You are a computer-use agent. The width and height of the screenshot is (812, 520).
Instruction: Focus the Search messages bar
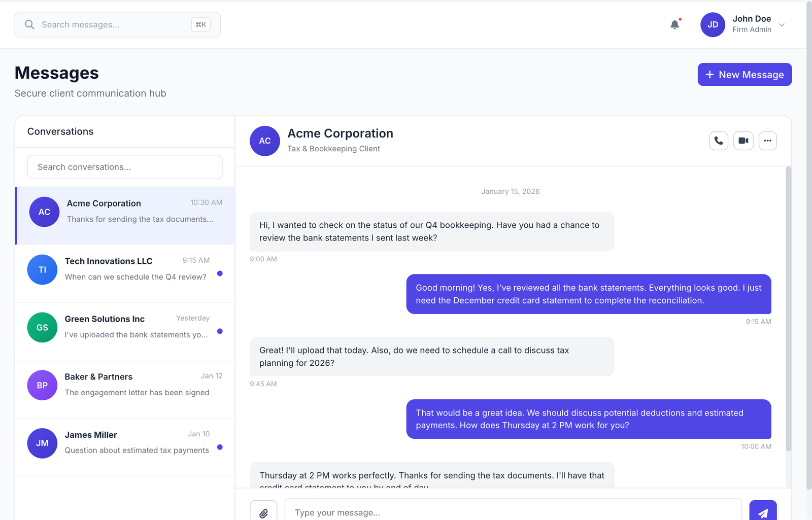pos(117,24)
